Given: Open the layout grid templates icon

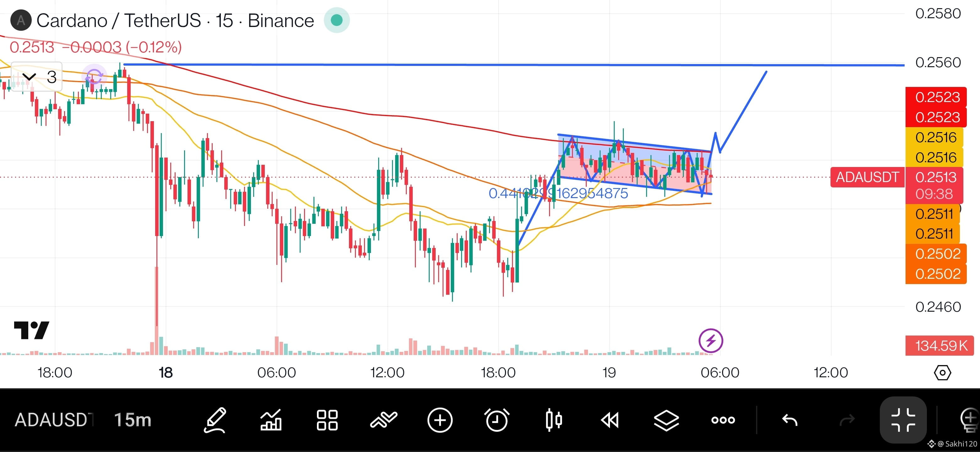Looking at the screenshot, I should pyautogui.click(x=327, y=420).
